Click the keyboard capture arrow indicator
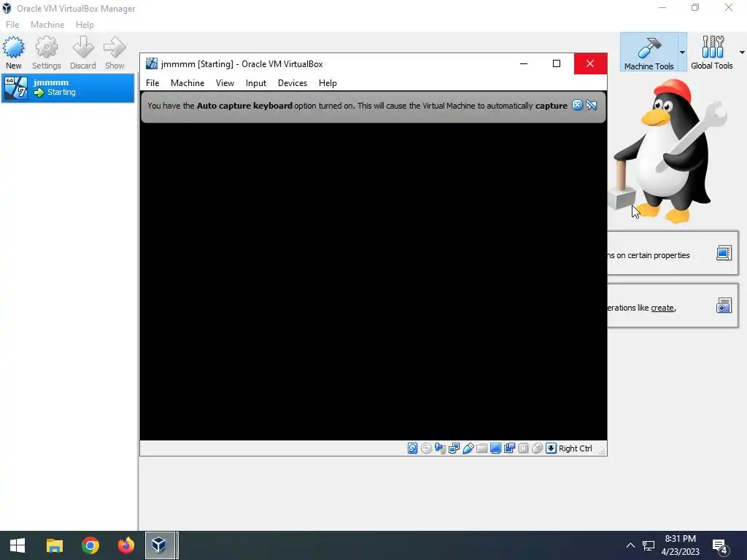Screen dimensions: 747x560 (551, 448)
